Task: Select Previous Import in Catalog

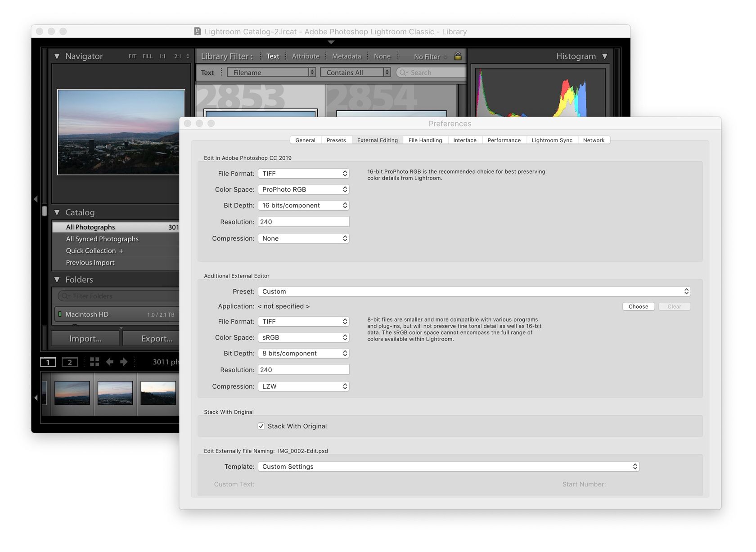Action: 116,263
